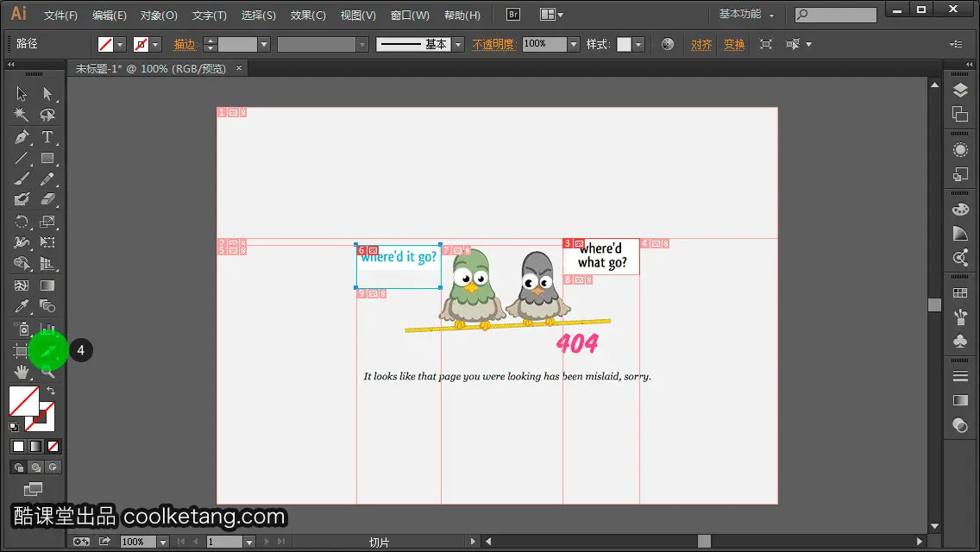
Task: Open the 对齐 align panel link
Action: (701, 44)
